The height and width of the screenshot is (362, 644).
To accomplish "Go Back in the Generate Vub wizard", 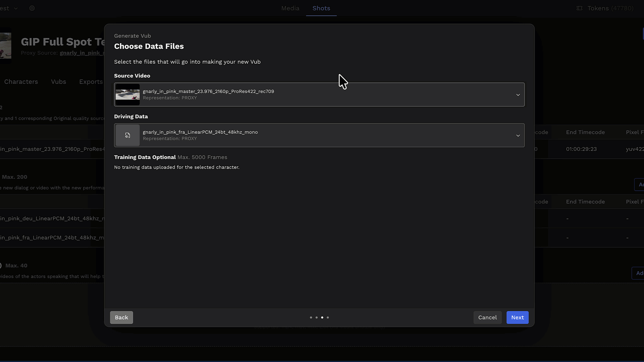I will (121, 317).
